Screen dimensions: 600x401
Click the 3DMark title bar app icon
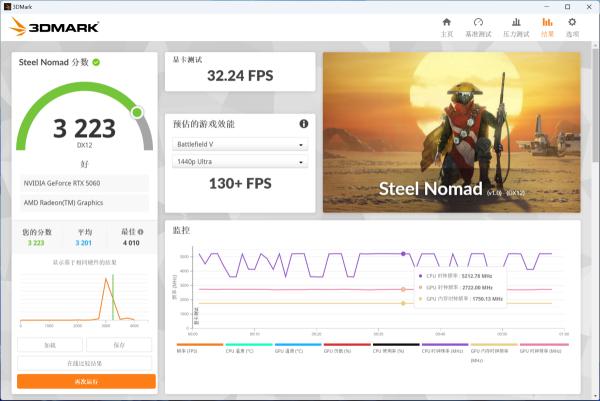point(7,7)
